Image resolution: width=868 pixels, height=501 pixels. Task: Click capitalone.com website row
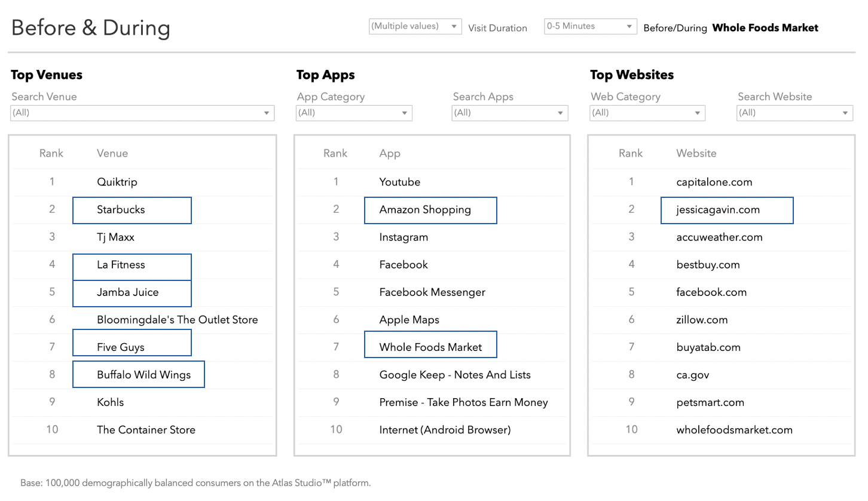click(x=714, y=182)
